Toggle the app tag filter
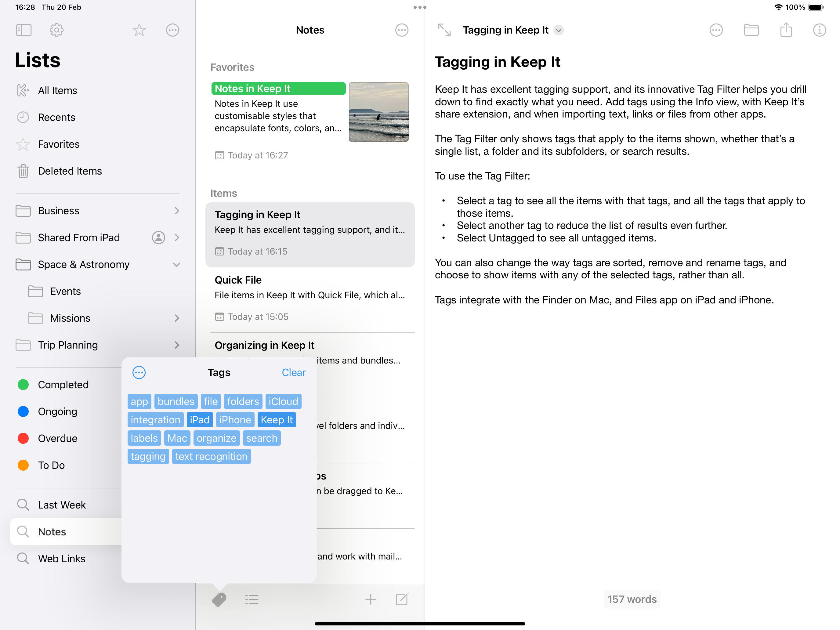Screen dimensions: 840x630 tap(139, 401)
